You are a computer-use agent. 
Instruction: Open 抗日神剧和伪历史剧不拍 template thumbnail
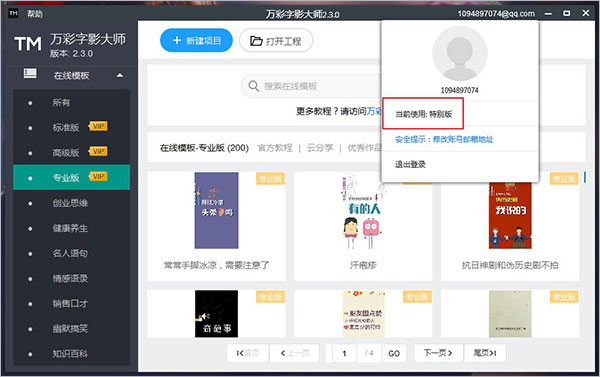point(510,215)
